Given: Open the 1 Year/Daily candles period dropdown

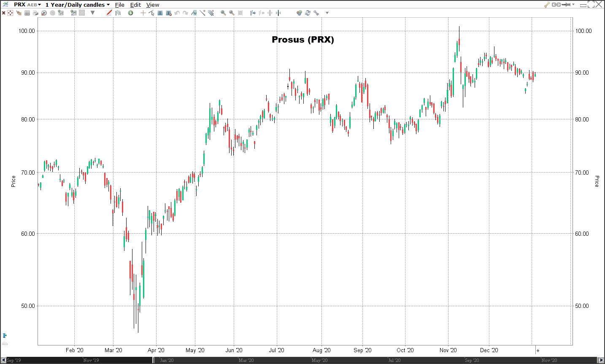Looking at the screenshot, I should click(78, 5).
